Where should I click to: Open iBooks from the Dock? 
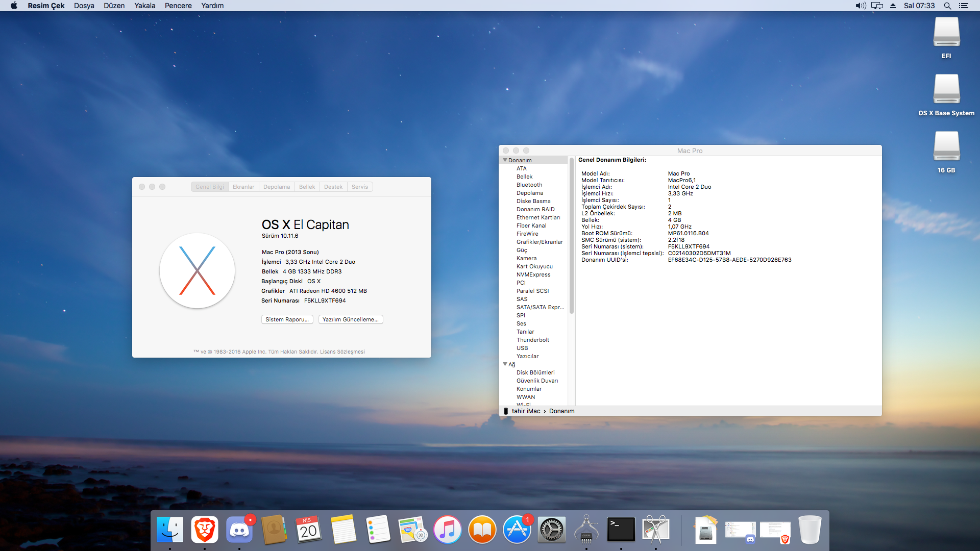482,530
